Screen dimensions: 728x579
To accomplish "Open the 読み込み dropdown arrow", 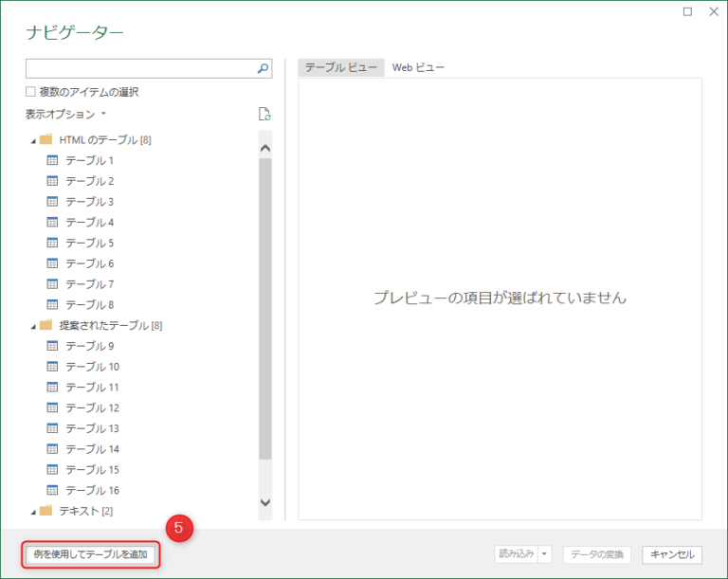I will pyautogui.click(x=545, y=554).
